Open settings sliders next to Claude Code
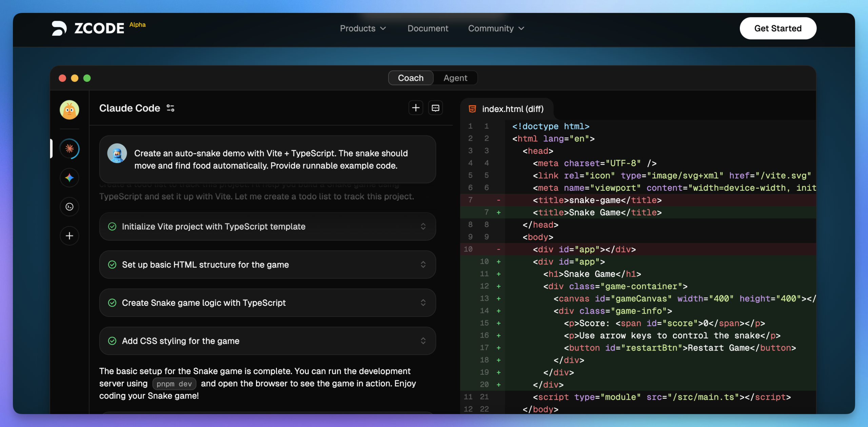Image resolution: width=868 pixels, height=427 pixels. pos(170,108)
